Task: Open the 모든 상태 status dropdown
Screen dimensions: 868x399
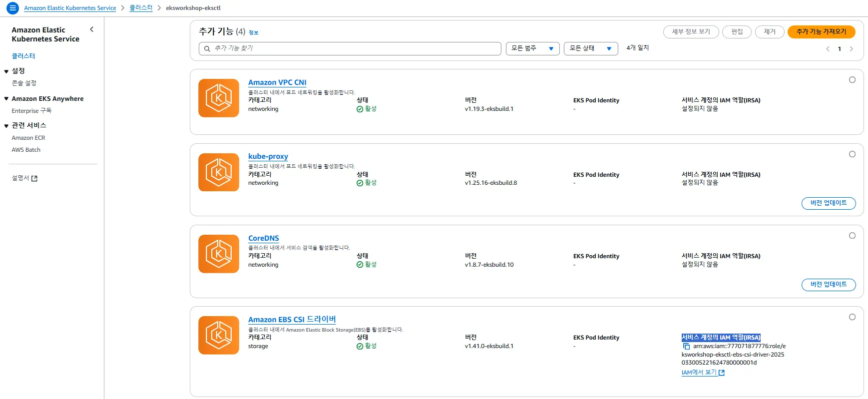Action: (591, 48)
